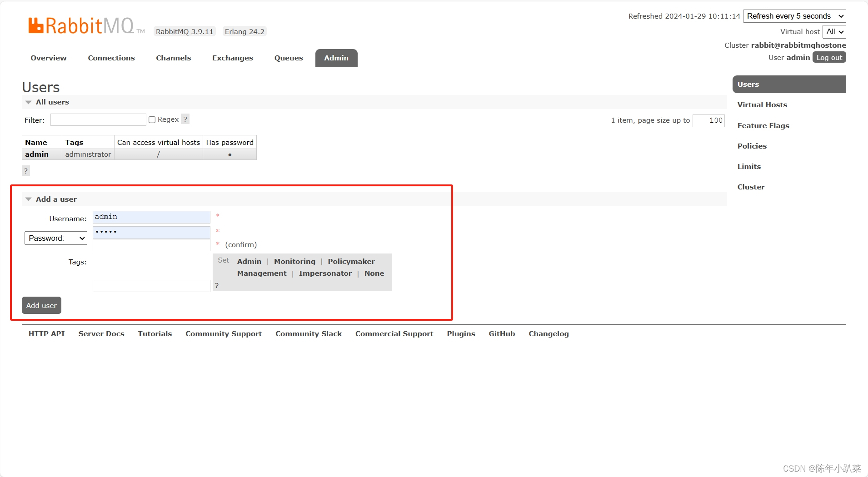Open the Tutorials footer link
The height and width of the screenshot is (477, 868).
click(155, 334)
